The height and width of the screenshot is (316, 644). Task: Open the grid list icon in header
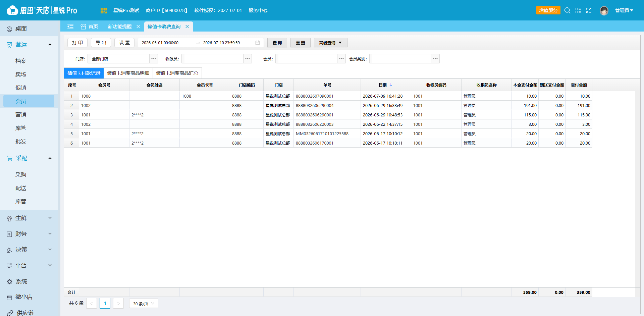tap(578, 10)
